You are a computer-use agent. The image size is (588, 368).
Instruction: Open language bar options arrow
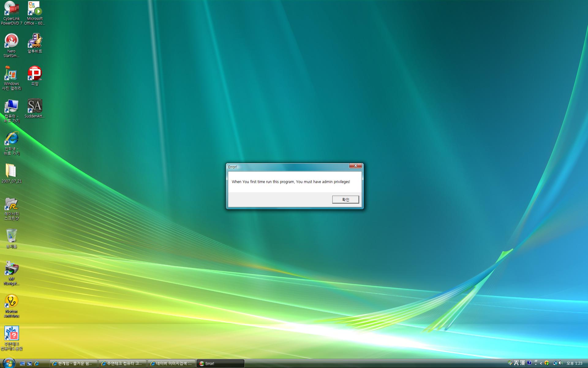click(x=536, y=365)
